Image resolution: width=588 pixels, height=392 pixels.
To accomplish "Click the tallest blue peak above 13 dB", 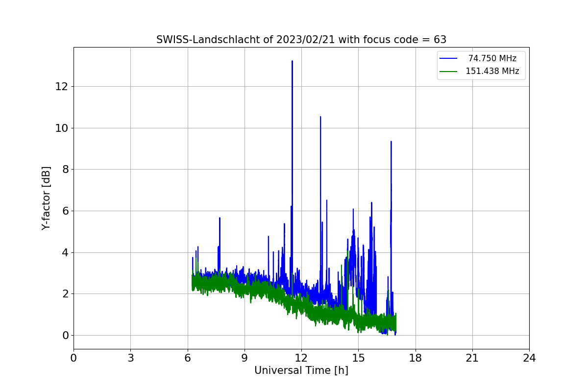I will [292, 62].
